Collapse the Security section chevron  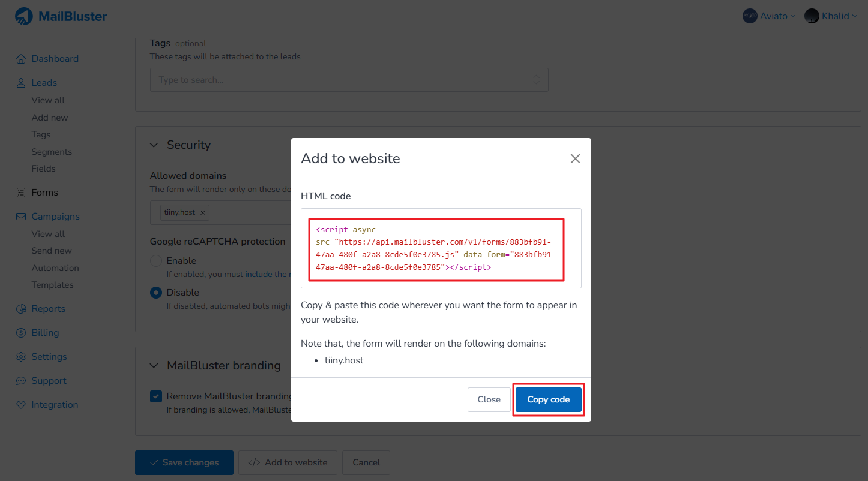(x=154, y=145)
